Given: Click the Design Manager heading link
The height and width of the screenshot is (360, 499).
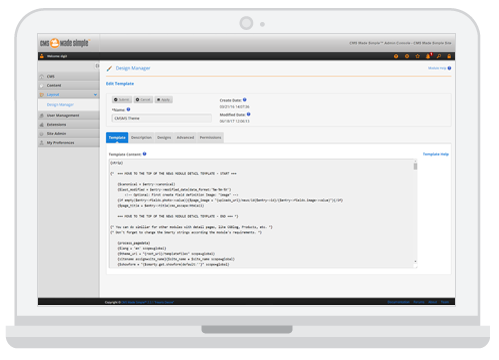Looking at the screenshot, I should 133,68.
